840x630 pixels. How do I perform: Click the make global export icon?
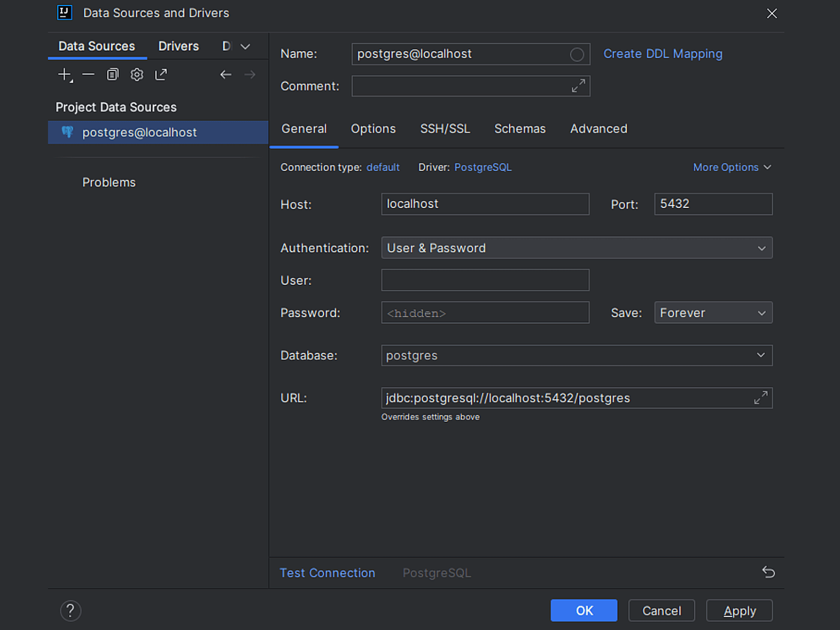point(161,75)
